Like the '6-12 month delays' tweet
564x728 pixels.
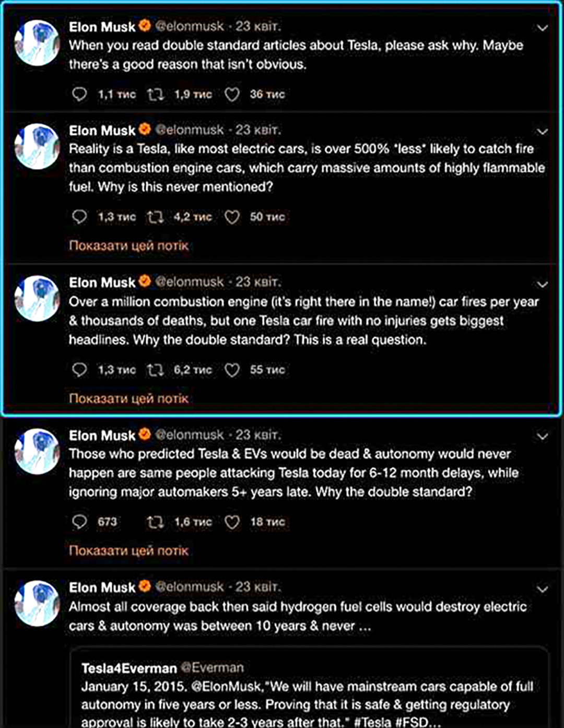point(232,522)
